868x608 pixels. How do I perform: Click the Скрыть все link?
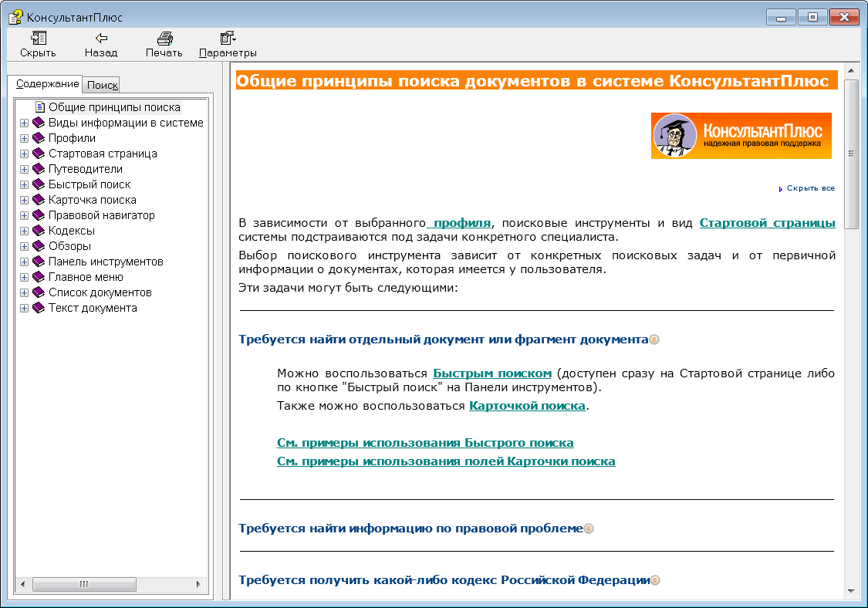tap(810, 188)
